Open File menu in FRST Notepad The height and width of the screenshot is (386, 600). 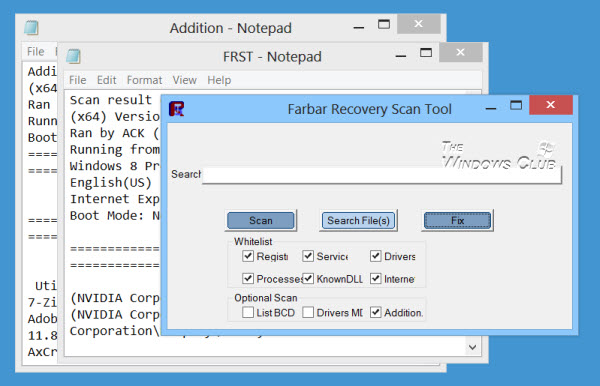(77, 80)
